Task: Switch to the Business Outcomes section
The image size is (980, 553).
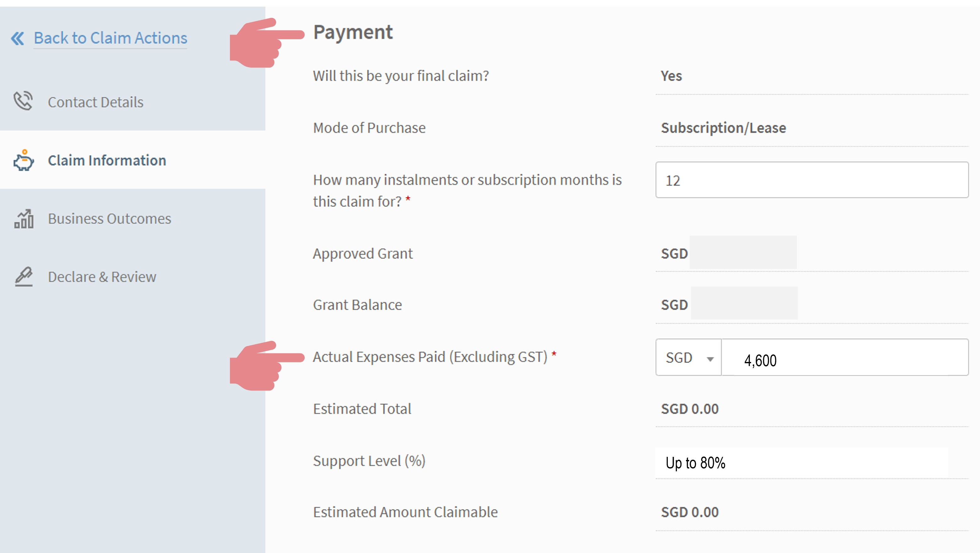Action: [110, 218]
